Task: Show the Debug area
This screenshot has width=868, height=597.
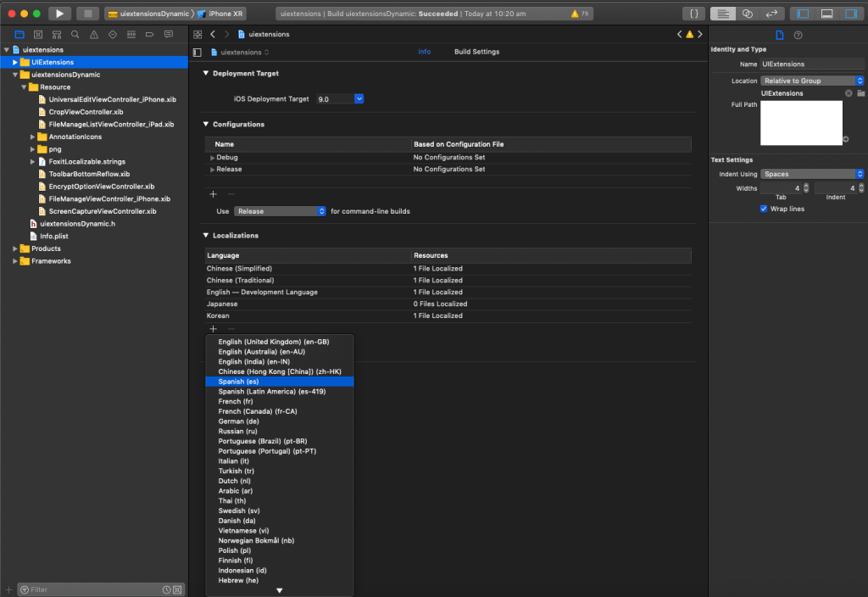Action: pyautogui.click(x=826, y=14)
